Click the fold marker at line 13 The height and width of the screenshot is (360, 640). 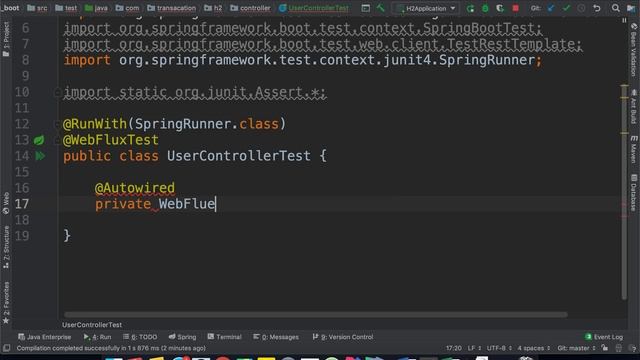[57, 140]
